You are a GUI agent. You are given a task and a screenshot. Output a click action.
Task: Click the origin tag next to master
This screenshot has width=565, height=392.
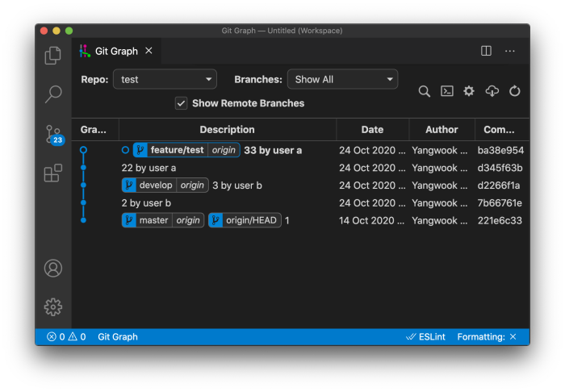[188, 220]
